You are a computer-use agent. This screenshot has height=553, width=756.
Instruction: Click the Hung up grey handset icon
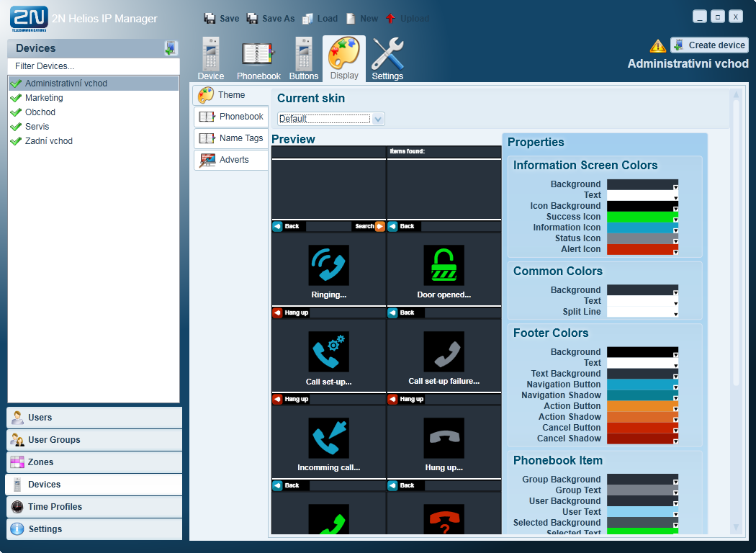point(444,438)
